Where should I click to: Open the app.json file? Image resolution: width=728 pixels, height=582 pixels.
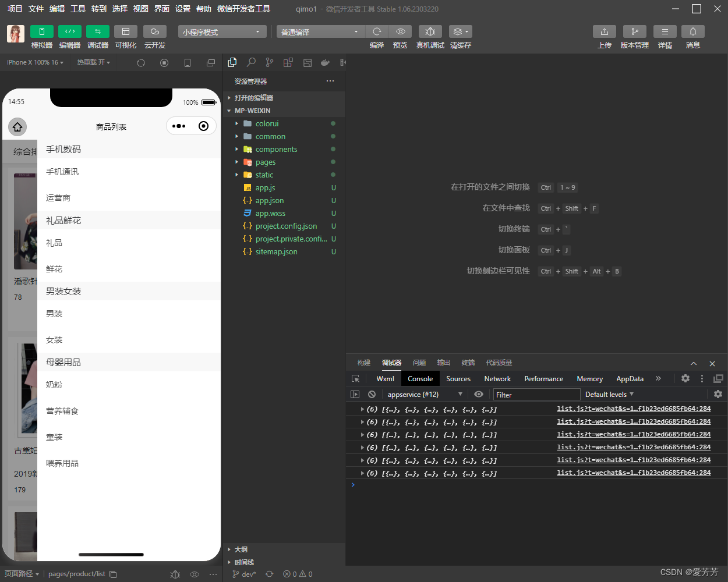tap(284, 200)
